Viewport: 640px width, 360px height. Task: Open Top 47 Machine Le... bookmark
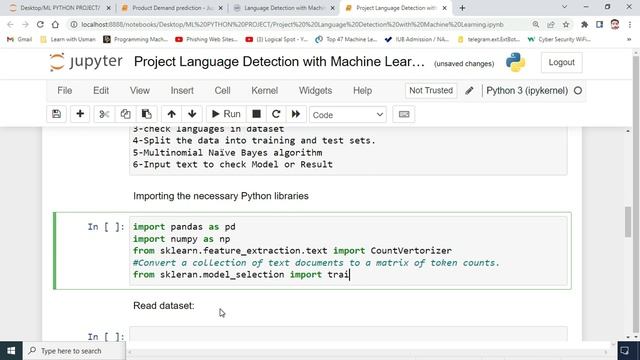(346, 39)
